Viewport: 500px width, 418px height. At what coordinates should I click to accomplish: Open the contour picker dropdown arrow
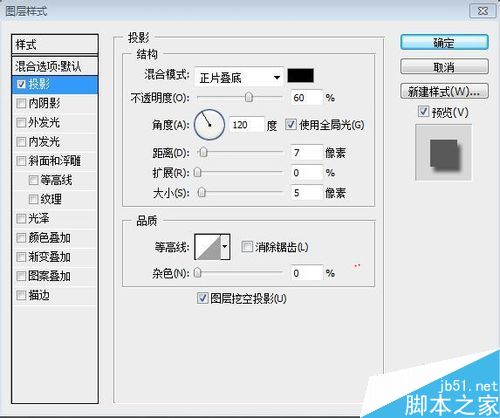pyautogui.click(x=225, y=247)
